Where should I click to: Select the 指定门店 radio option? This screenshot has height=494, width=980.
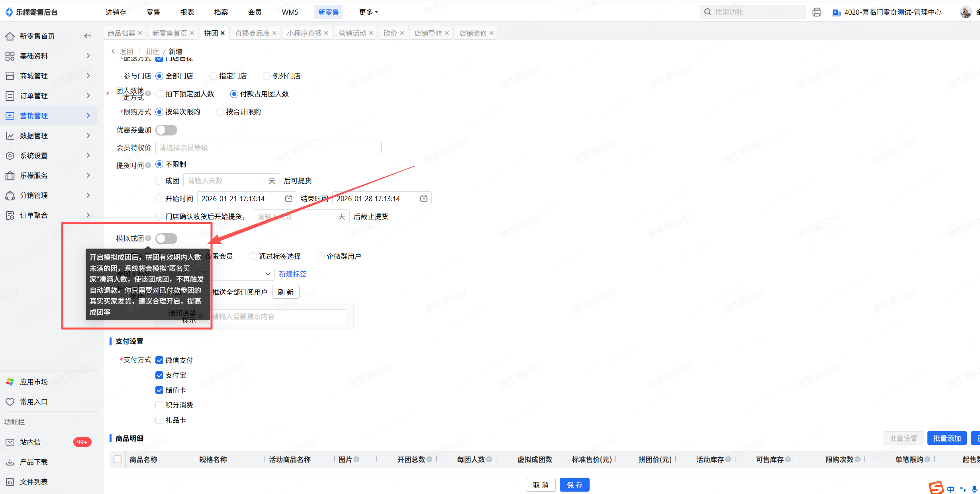(214, 76)
